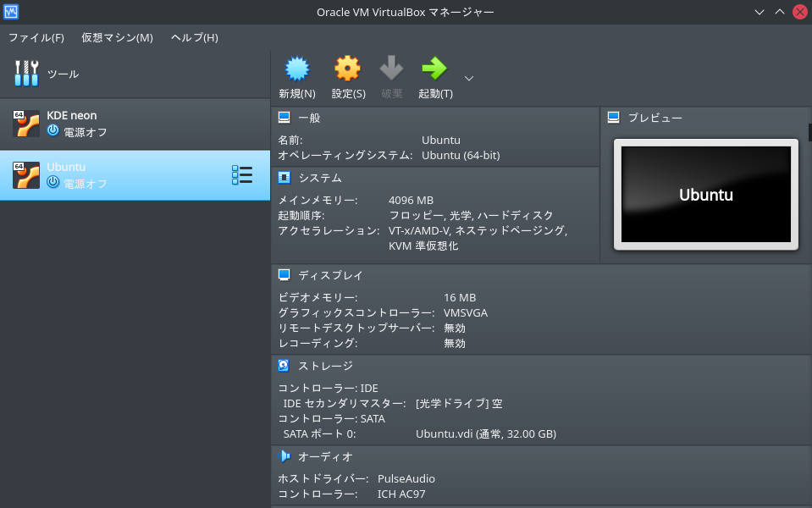Select the Ubuntu list entry name

coord(66,167)
